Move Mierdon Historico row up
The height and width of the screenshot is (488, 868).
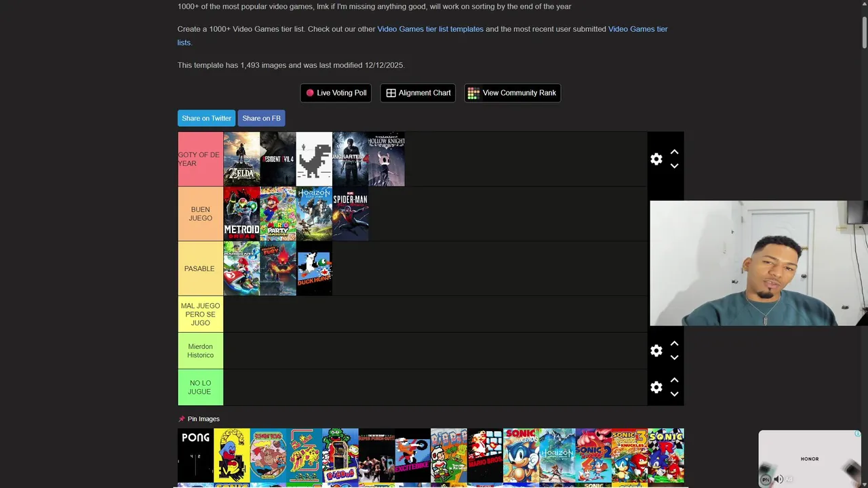click(x=674, y=344)
